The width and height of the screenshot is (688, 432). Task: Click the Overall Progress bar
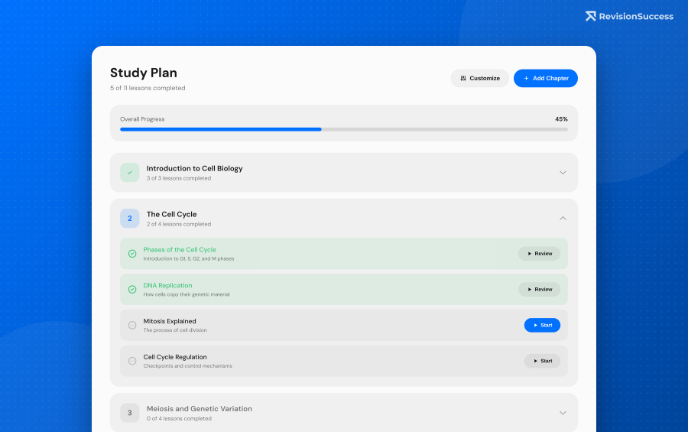tap(344, 129)
